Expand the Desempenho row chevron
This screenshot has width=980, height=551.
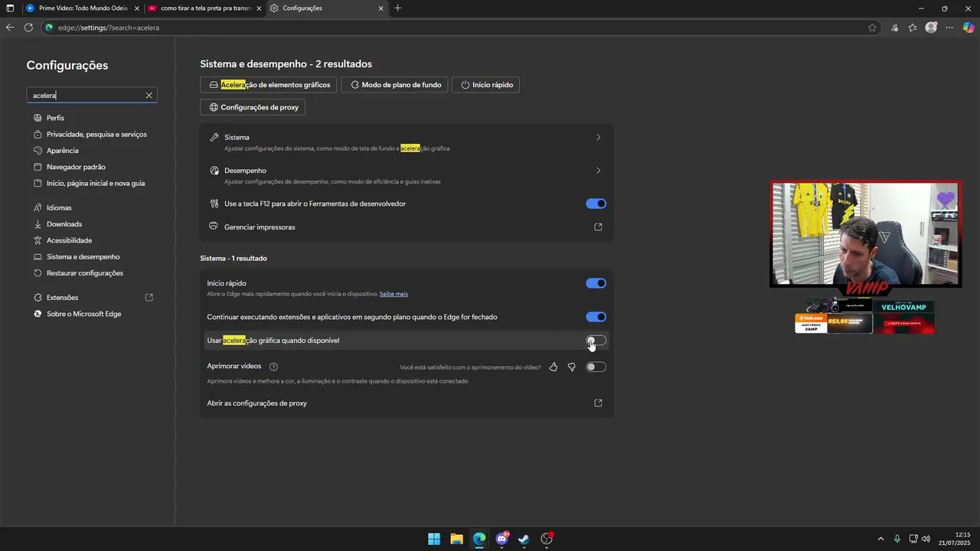(598, 171)
